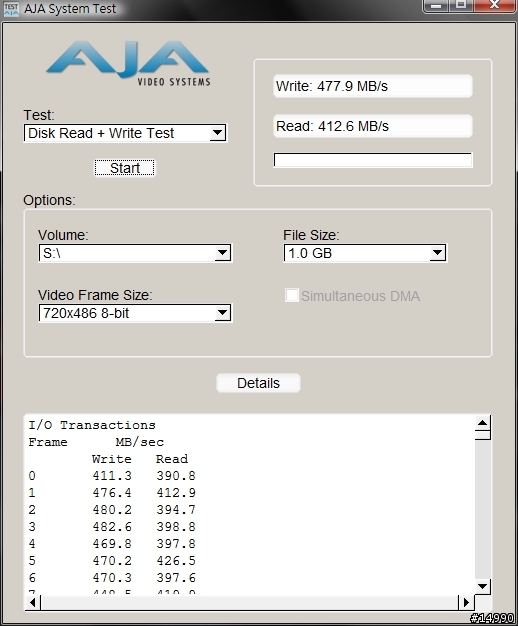Click the "Test:" label
This screenshot has width=518, height=626.
[39, 115]
